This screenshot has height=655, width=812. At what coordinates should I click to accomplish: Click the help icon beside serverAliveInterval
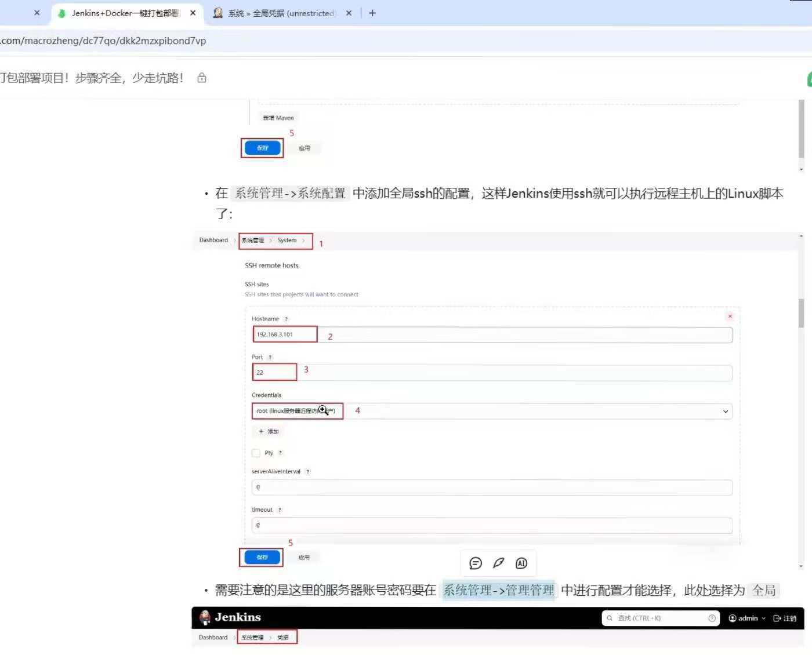pos(308,472)
